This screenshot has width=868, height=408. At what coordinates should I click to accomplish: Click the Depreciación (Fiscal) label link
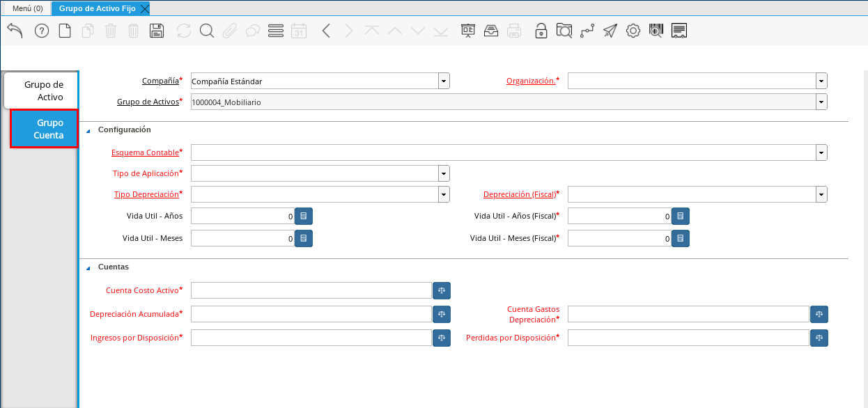tap(519, 194)
